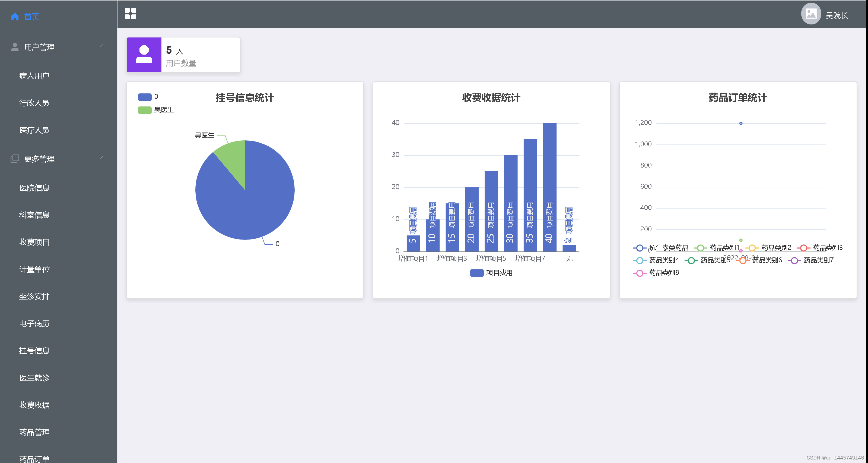Click the blue 0 legend color swatch
Screen dimensions: 868x463
click(145, 97)
